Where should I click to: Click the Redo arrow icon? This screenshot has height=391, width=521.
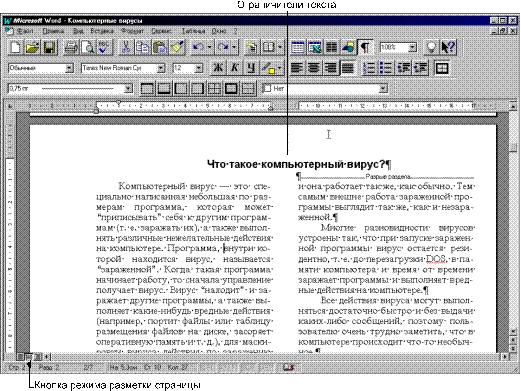tap(223, 47)
